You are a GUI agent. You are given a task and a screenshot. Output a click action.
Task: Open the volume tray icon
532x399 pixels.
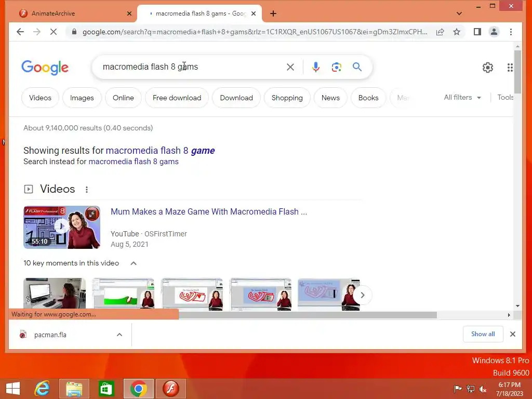click(483, 389)
